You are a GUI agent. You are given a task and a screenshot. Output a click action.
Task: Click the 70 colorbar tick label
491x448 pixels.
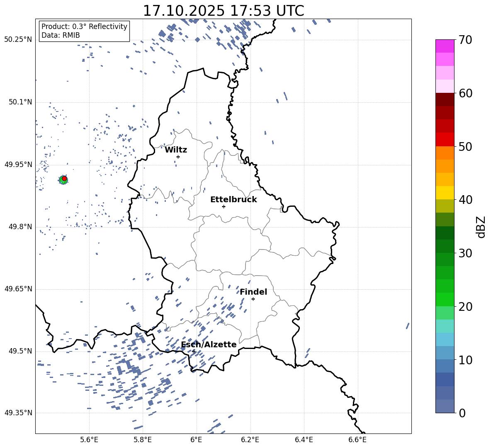point(465,40)
